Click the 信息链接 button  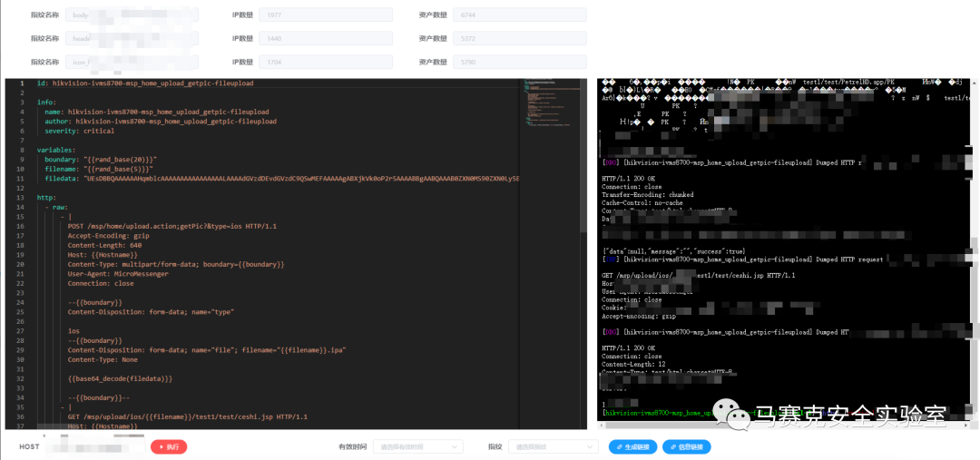[x=686, y=447]
